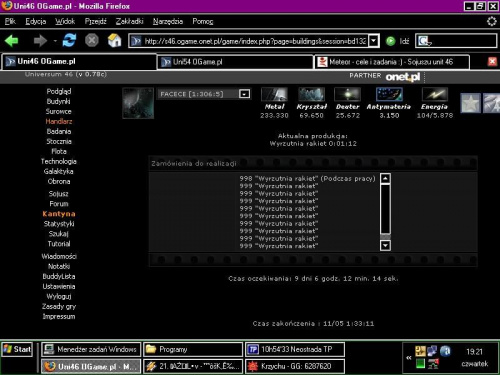Open the Kantyna link
Screen dimensions: 500x375
59,214
